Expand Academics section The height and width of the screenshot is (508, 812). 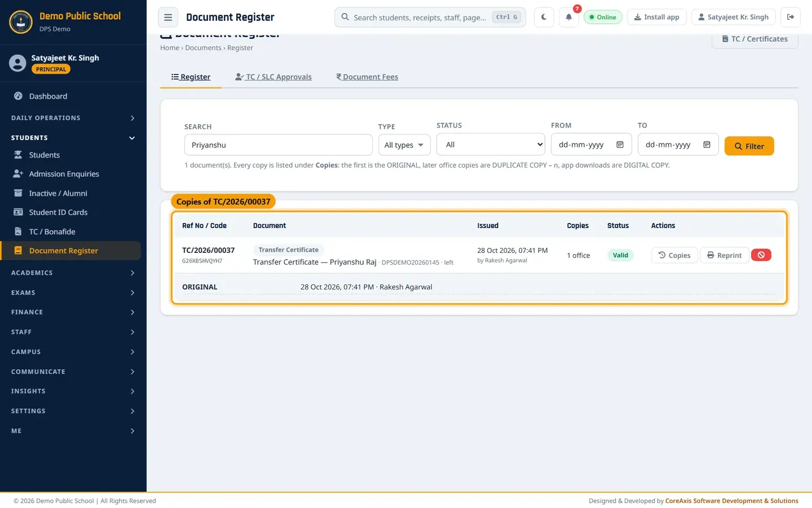pos(73,273)
